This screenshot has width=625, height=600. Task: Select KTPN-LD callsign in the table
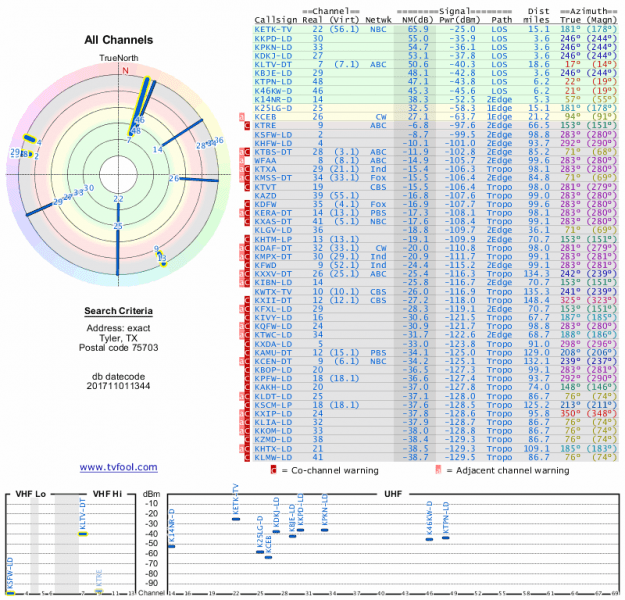[273, 82]
